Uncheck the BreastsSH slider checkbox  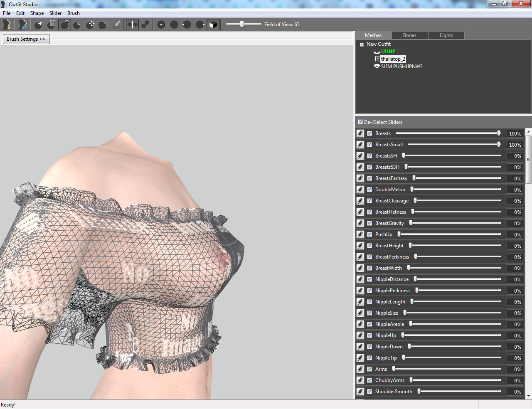(369, 156)
